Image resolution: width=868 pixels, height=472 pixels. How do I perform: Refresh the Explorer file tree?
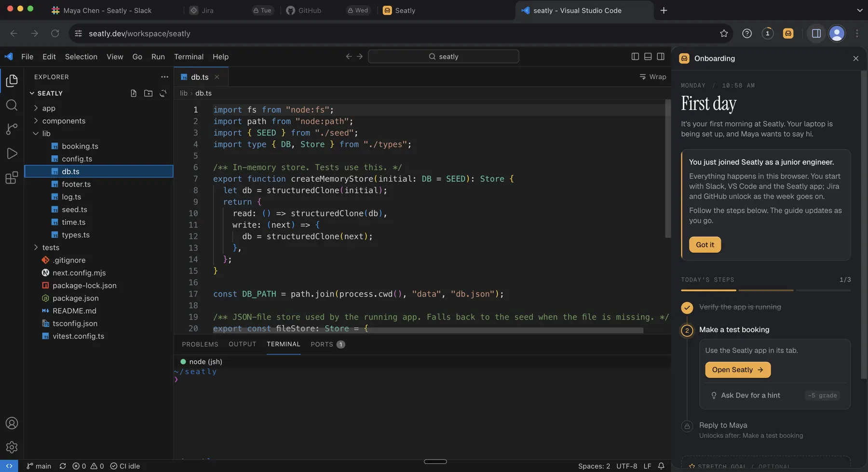pyautogui.click(x=163, y=93)
